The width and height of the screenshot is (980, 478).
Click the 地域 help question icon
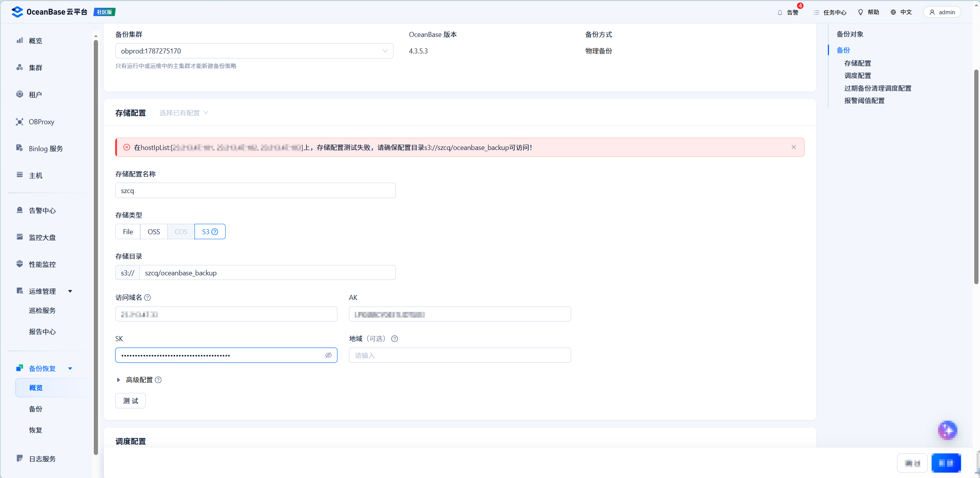point(395,339)
